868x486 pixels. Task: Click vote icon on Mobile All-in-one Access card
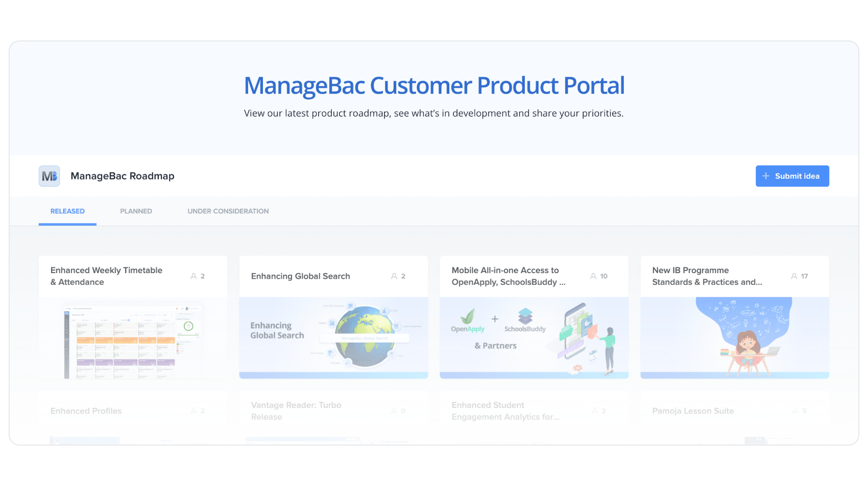[593, 276]
